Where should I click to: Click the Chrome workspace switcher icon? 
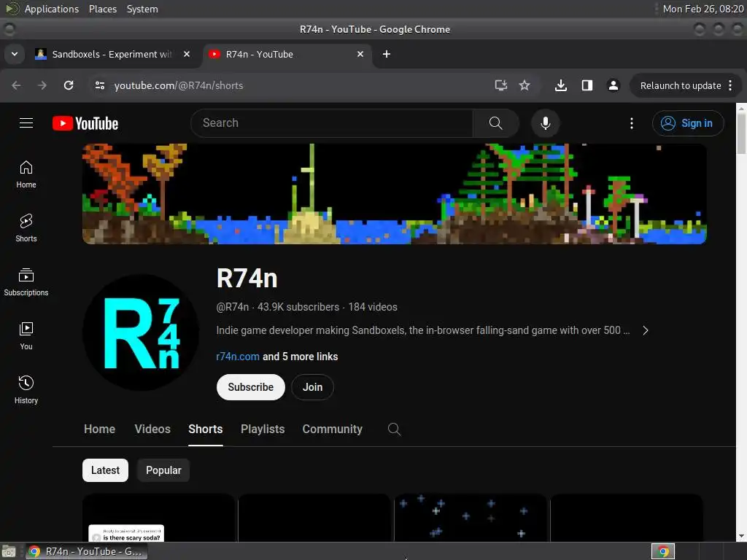[x=662, y=551]
